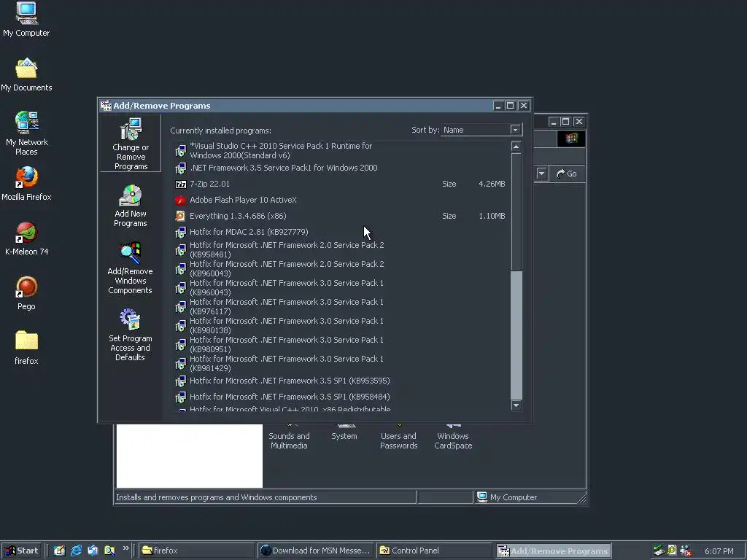Screen dimensions: 747x560
Task: Open My Computer desktop icon
Action: point(26,19)
